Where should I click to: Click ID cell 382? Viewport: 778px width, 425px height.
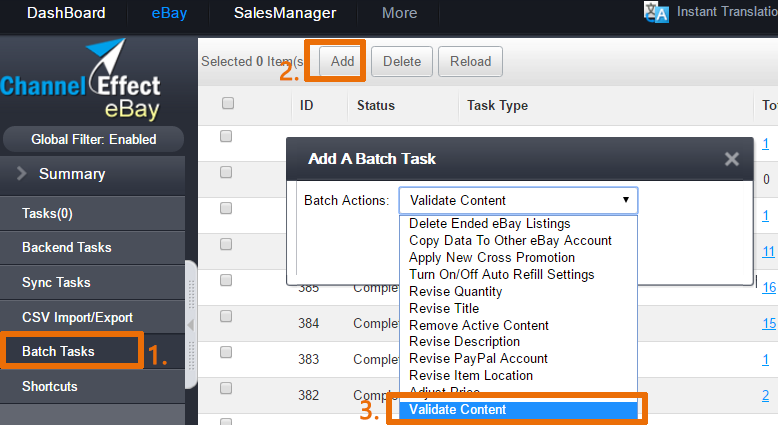click(309, 395)
